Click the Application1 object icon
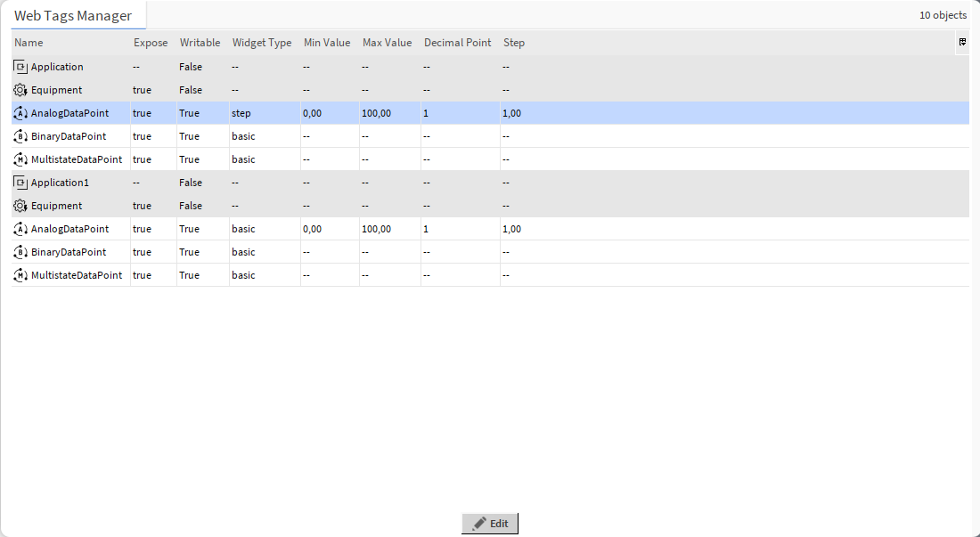 (20, 183)
